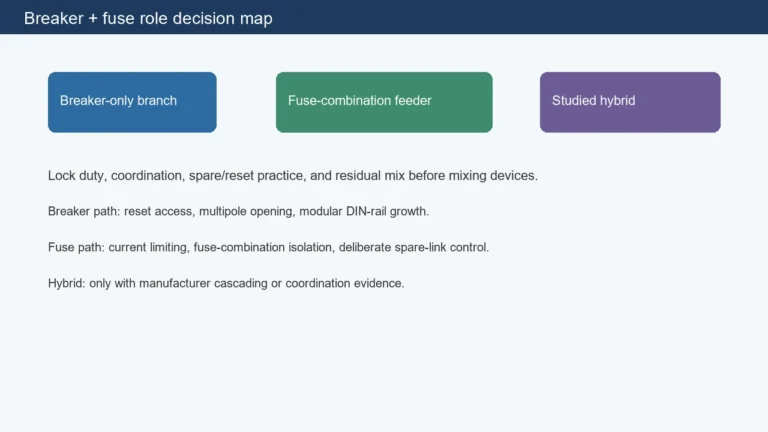
Task: Click the words 'coordination evidence'
Action: 344,283
